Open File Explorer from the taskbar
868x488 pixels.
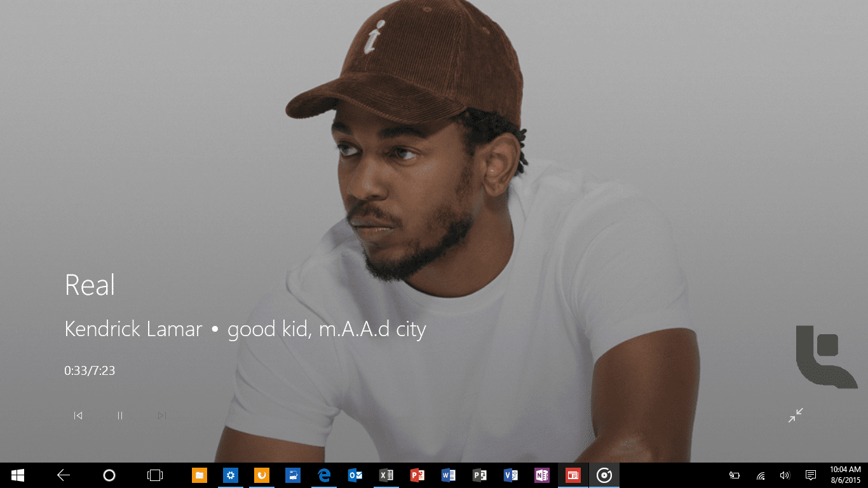click(x=200, y=475)
